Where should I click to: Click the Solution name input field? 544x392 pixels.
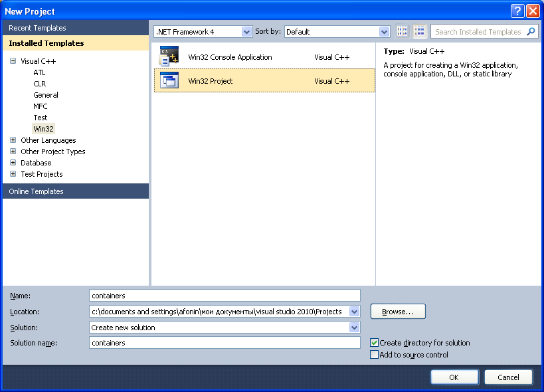pos(225,343)
